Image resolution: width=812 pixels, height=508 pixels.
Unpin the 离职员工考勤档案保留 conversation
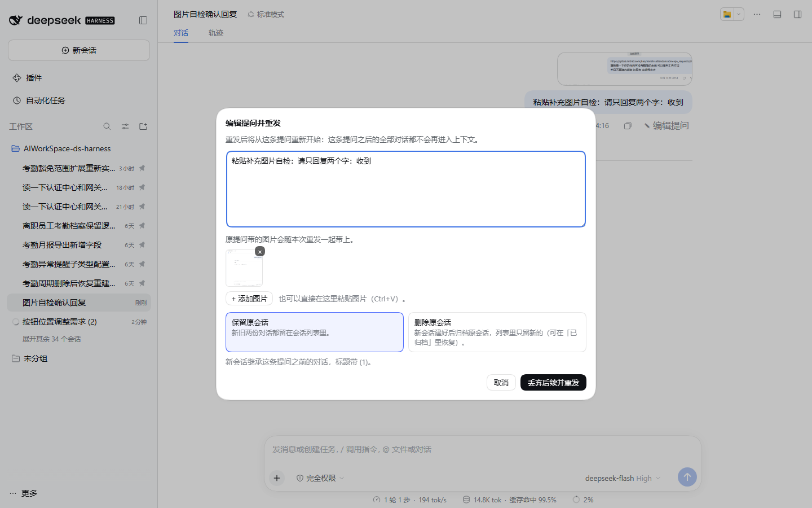[x=142, y=225]
